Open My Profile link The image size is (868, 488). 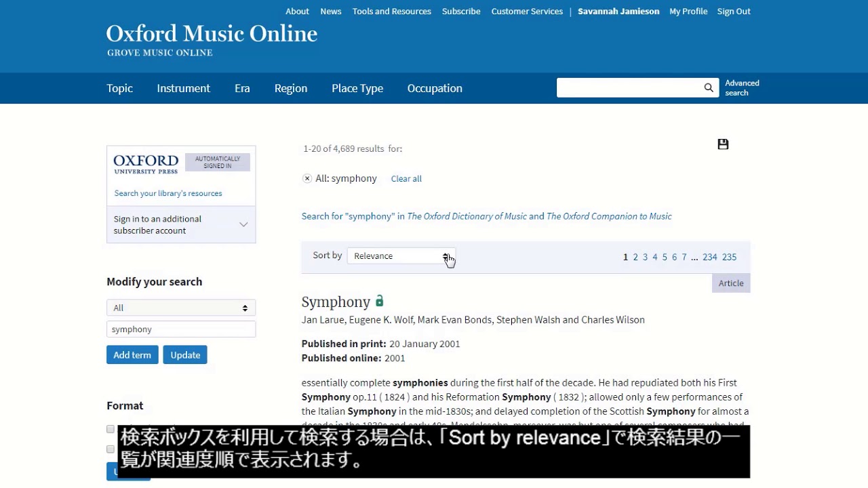click(688, 12)
